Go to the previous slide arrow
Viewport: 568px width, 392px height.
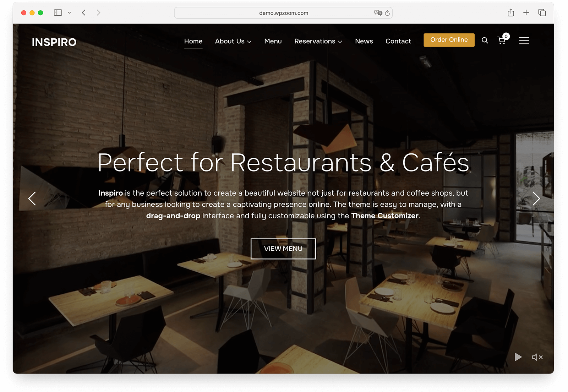coord(32,198)
